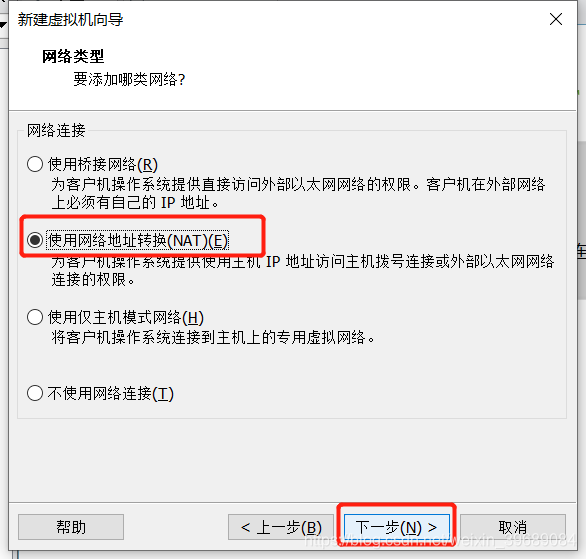Click the 网络连接 group box label
The height and width of the screenshot is (559, 586).
pos(56,130)
